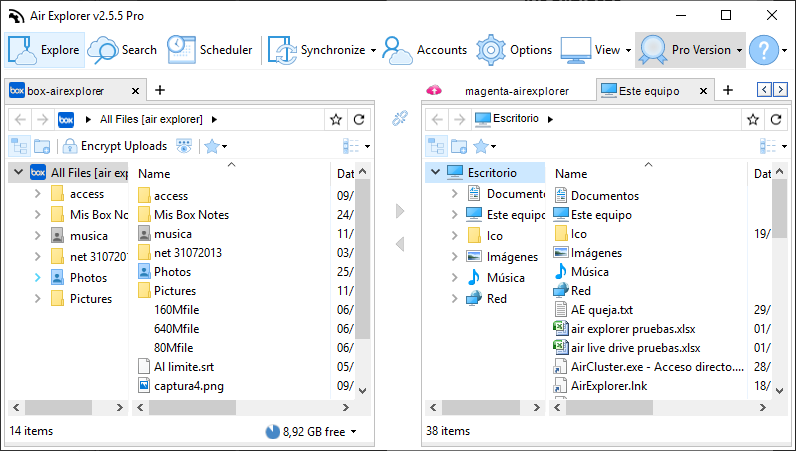Add a new tab in right pane
796x451 pixels.
(728, 90)
